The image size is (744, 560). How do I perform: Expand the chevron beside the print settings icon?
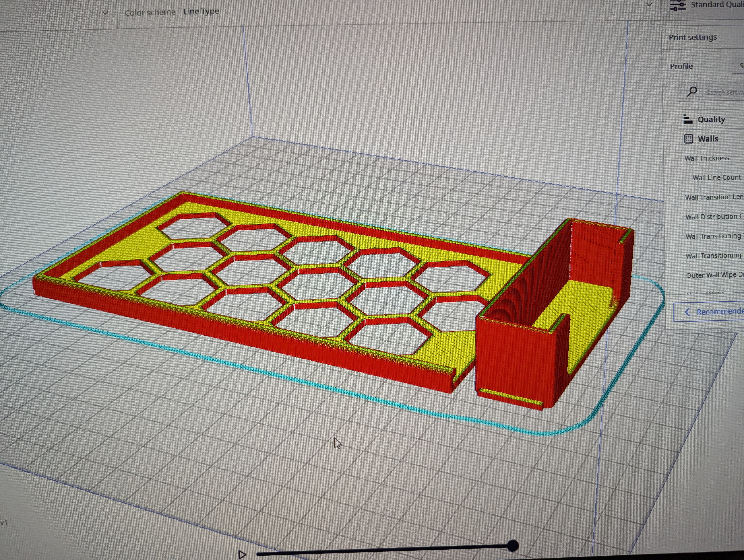pyautogui.click(x=649, y=5)
